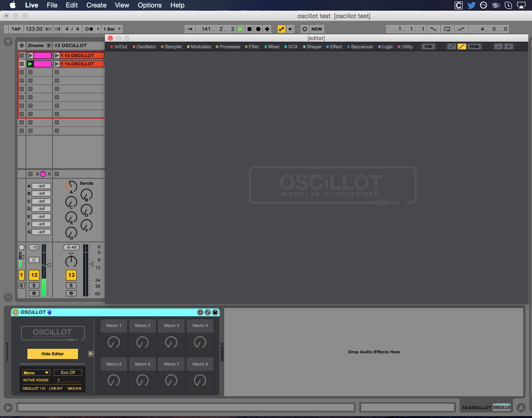Click the Re-enable Automation arrow button
This screenshot has width=532, height=418.
tap(290, 29)
